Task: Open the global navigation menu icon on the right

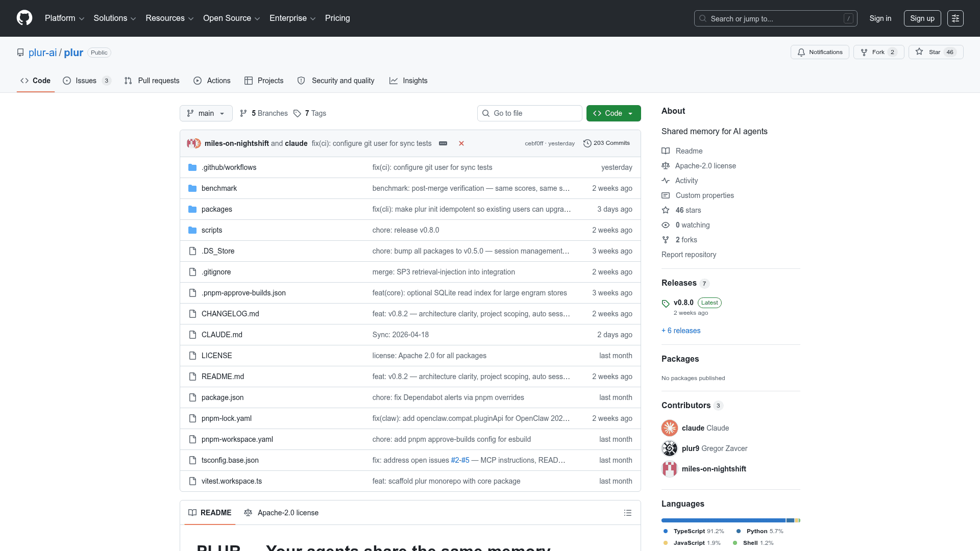Action: [x=955, y=18]
